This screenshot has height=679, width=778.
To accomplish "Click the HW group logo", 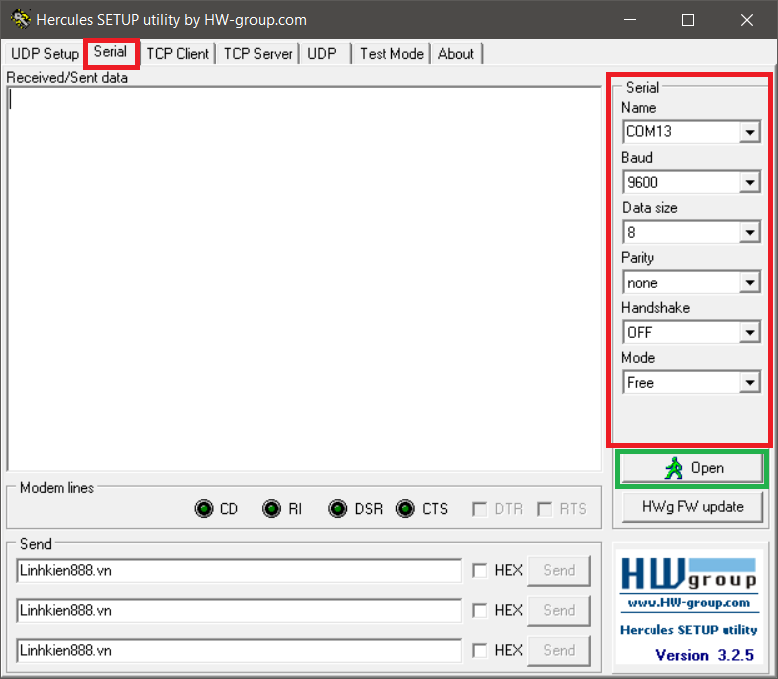I will 689,574.
